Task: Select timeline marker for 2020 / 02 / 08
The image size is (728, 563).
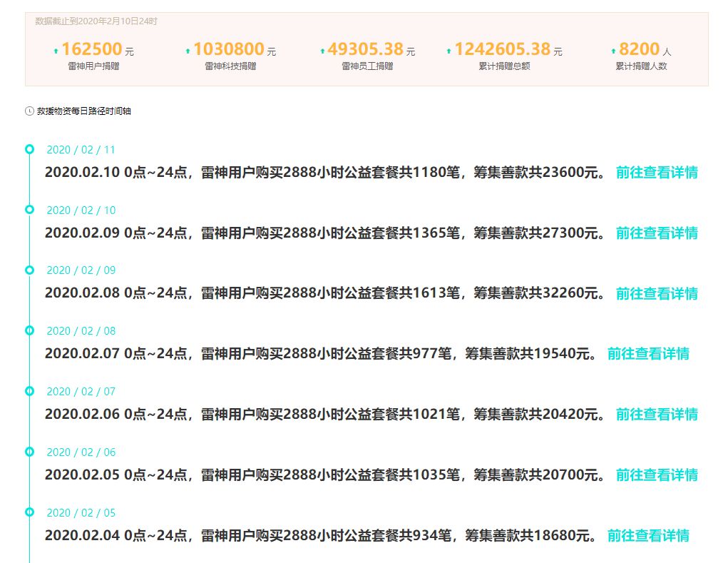Action: click(x=29, y=330)
